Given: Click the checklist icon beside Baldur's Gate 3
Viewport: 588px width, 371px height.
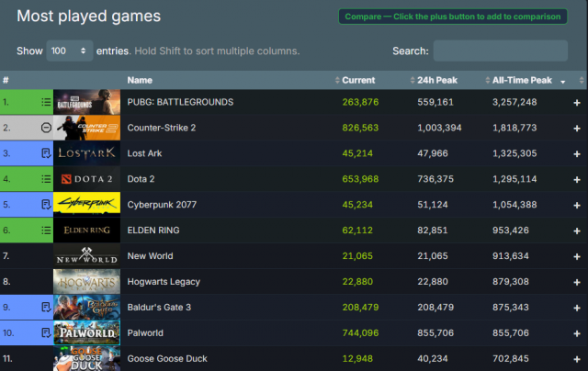Looking at the screenshot, I should click(x=46, y=308).
